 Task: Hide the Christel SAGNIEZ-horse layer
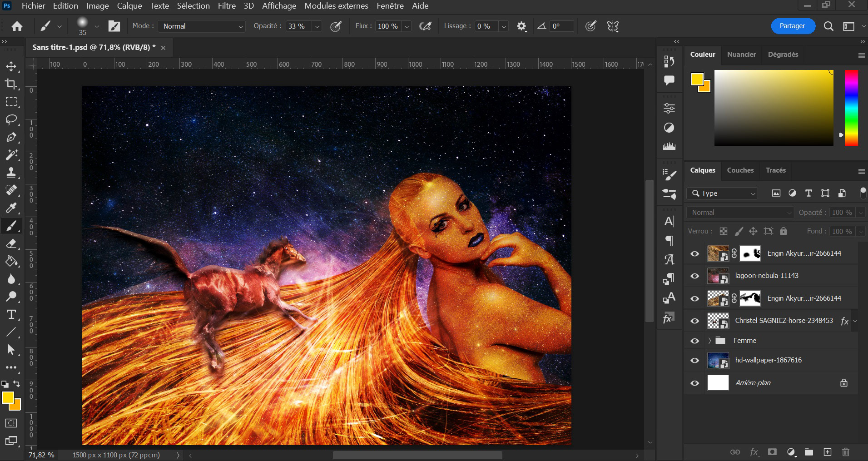695,321
